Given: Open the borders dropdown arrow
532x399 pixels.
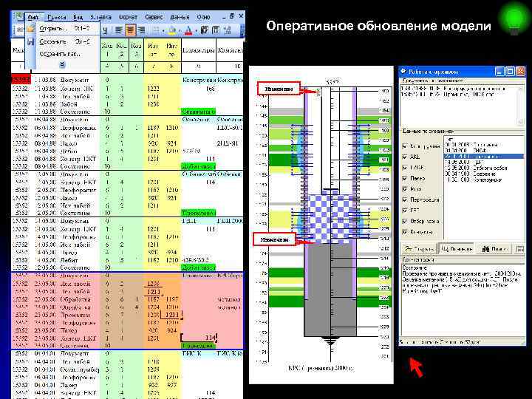Looking at the screenshot, I should point(162,31).
